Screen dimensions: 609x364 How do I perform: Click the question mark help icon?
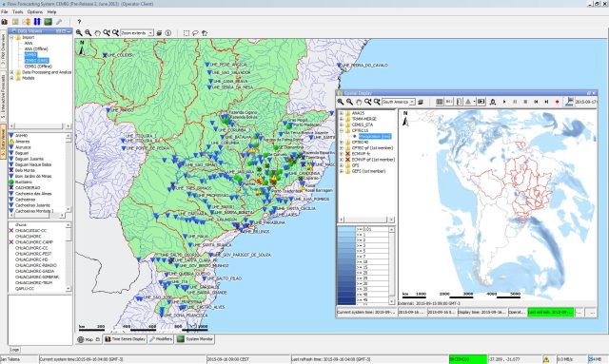79,22
